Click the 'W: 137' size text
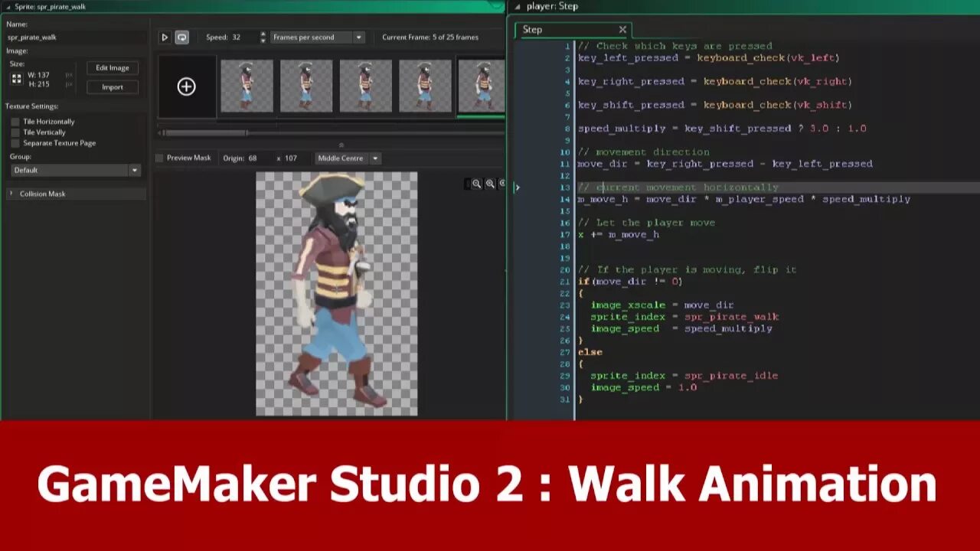Image resolution: width=980 pixels, height=551 pixels. tap(38, 75)
